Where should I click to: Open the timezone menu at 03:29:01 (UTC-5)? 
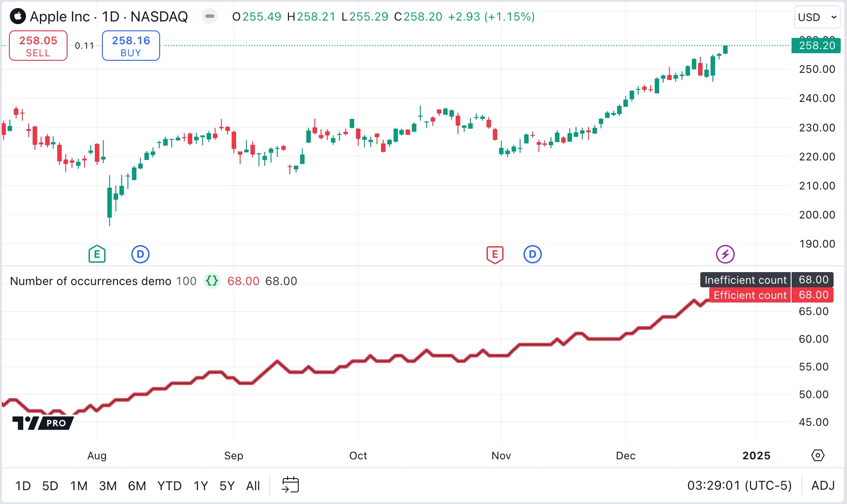coord(739,485)
